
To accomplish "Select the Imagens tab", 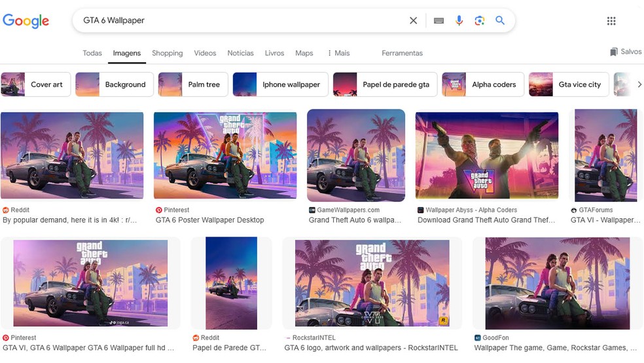I will coord(127,53).
